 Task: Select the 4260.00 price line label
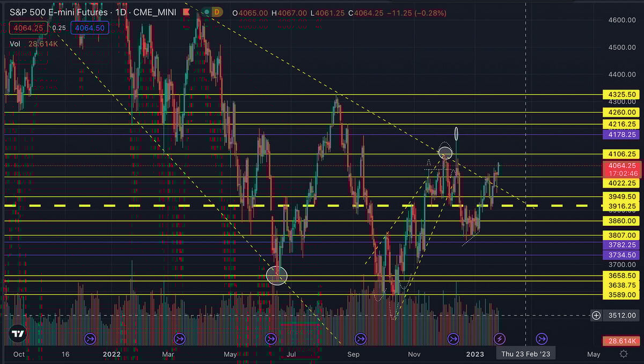point(622,113)
